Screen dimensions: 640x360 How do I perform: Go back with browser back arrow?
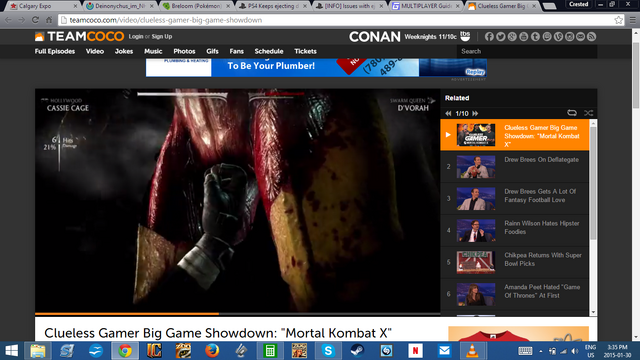[x=9, y=20]
